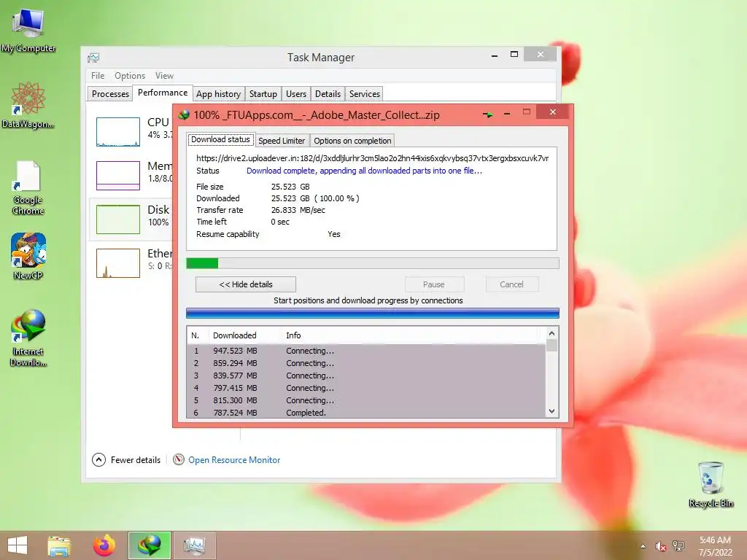This screenshot has width=747, height=560.
Task: Launch Firefox from the taskbar
Action: tap(104, 545)
